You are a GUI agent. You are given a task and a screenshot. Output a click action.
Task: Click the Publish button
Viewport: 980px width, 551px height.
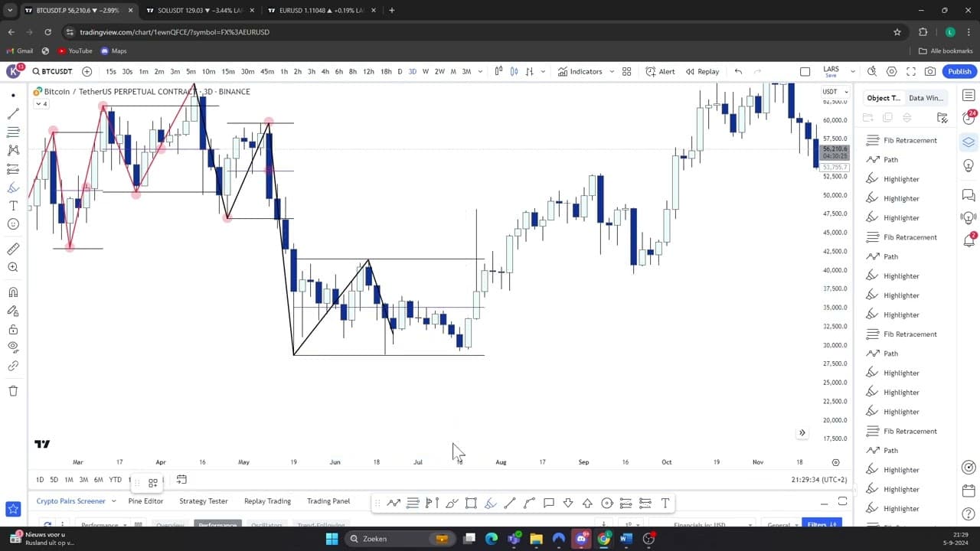click(x=959, y=71)
